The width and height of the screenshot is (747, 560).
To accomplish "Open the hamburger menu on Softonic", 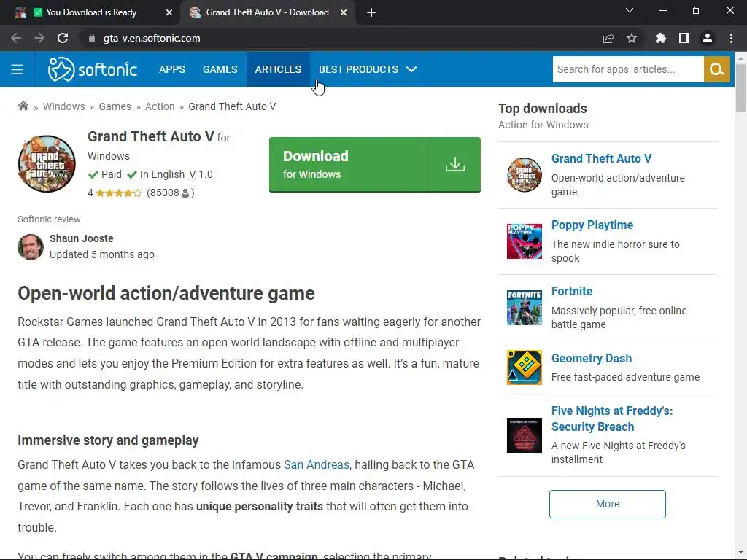I will [18, 69].
